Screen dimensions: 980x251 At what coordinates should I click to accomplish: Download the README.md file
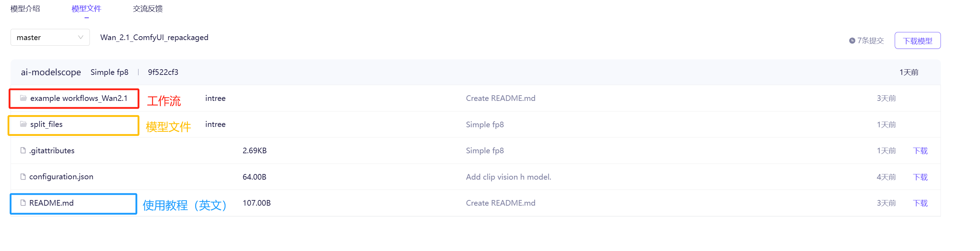(x=920, y=203)
